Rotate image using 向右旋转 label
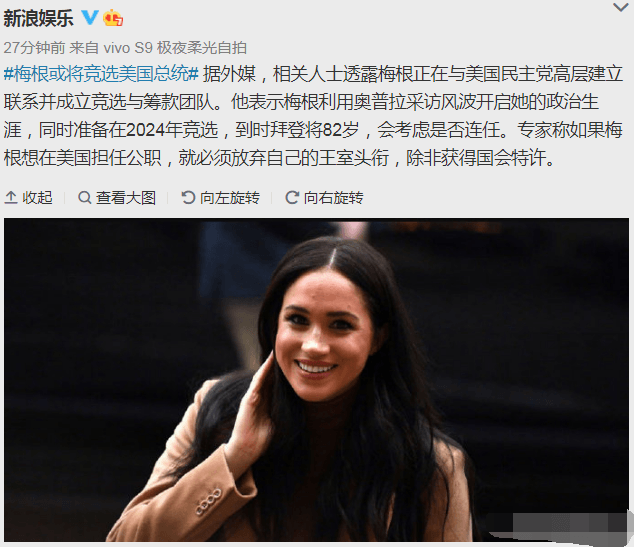This screenshot has width=634, height=547. [x=334, y=198]
